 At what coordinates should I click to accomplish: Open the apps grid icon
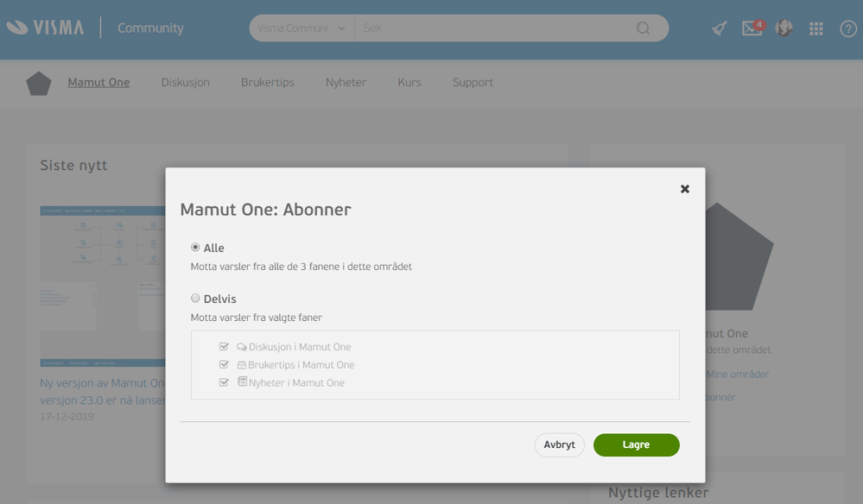(816, 28)
